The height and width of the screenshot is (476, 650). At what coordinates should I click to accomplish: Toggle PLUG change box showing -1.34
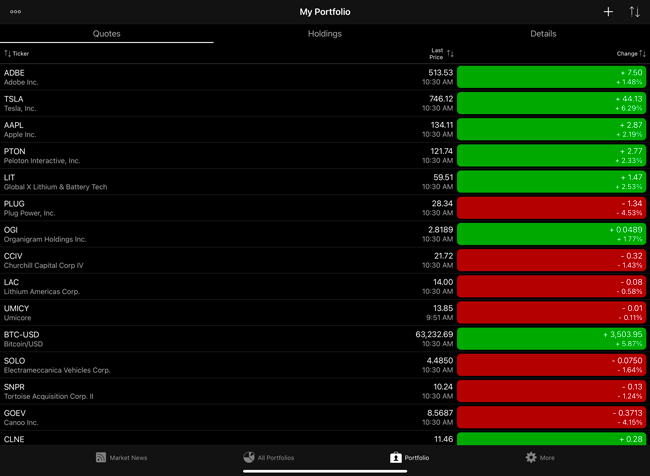551,208
